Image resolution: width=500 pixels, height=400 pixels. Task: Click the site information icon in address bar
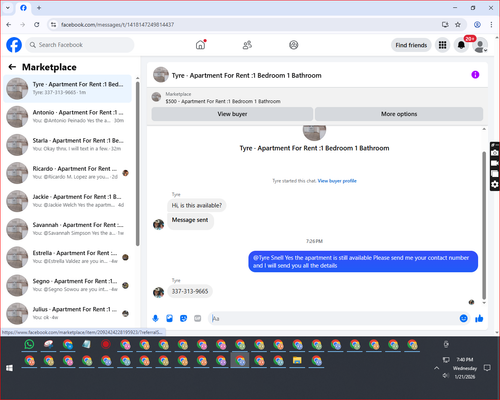coord(53,25)
